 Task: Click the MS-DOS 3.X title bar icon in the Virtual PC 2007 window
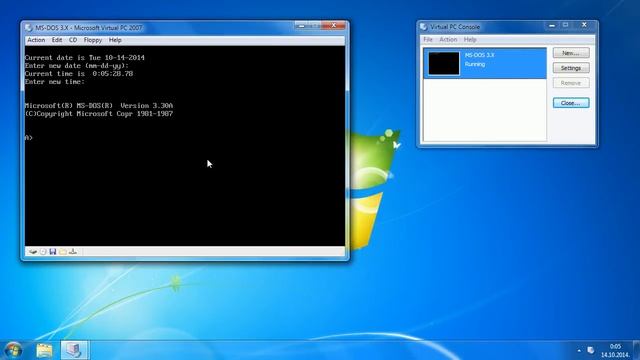tap(29, 28)
